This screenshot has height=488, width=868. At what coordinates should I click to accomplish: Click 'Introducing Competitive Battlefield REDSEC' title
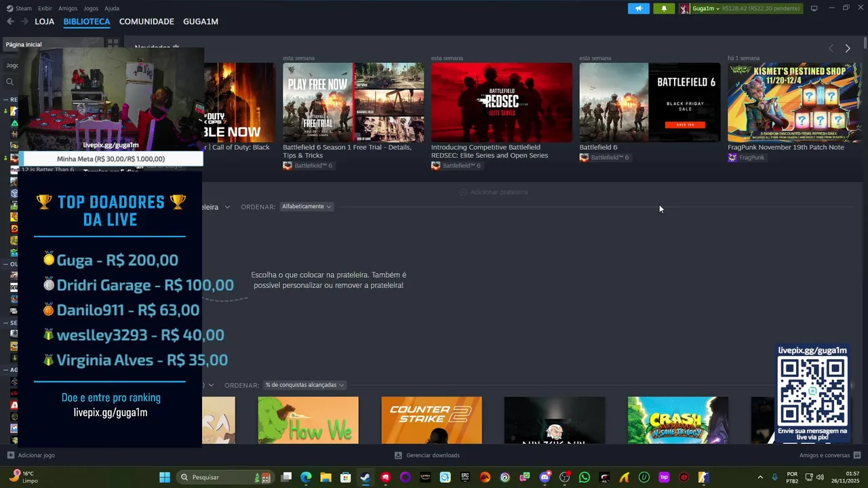[490, 151]
